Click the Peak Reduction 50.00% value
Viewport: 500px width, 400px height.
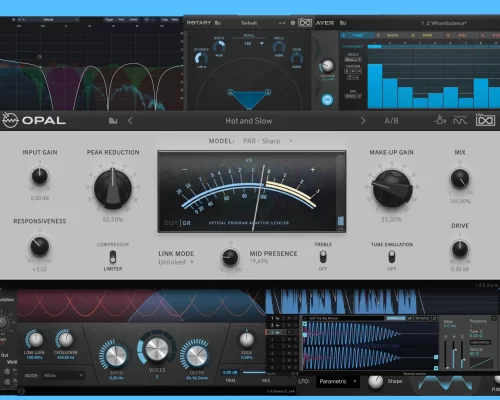pos(113,220)
